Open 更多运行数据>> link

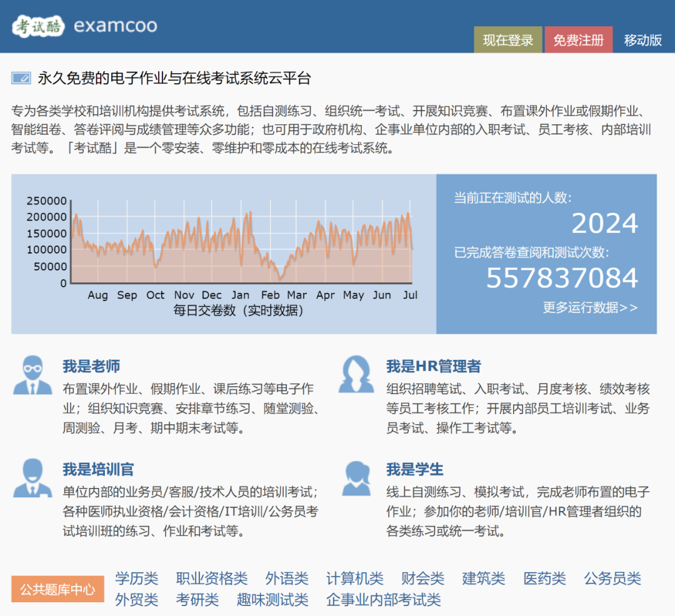[x=590, y=307]
